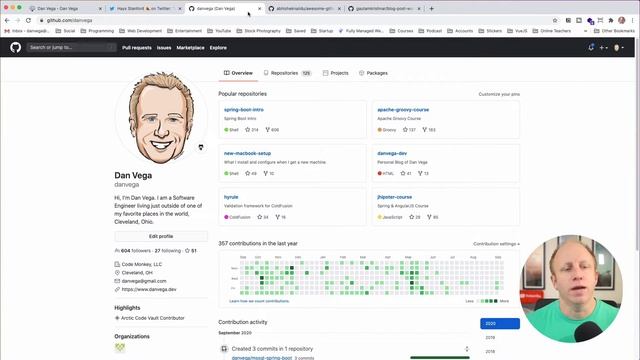The image size is (640, 360).
Task: Open the new-macbook-setup repository
Action: [247, 153]
